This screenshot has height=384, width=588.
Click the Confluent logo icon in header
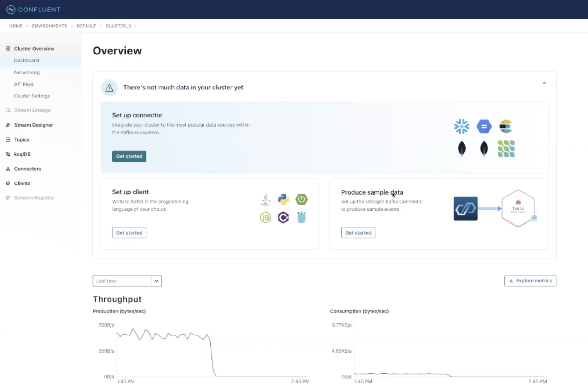point(11,9)
